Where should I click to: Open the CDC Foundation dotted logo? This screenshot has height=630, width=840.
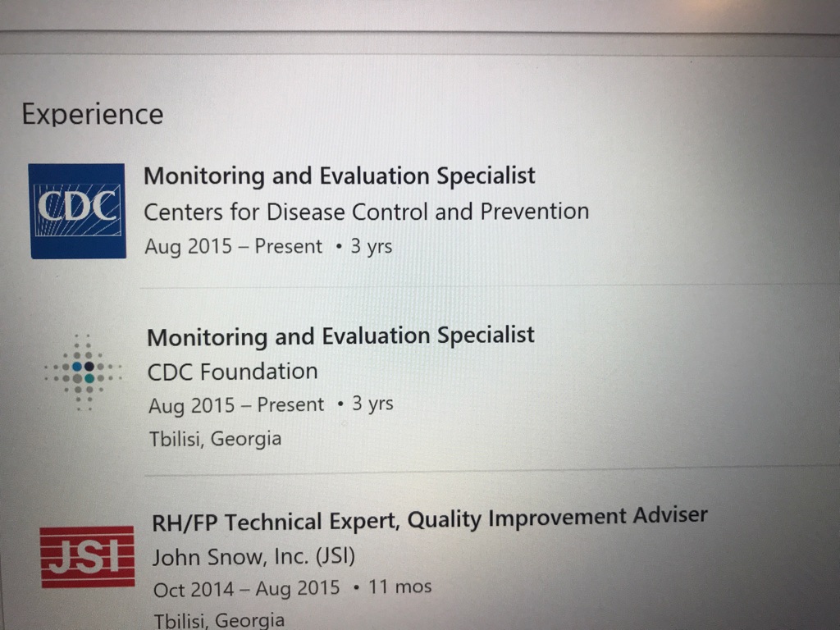pyautogui.click(x=82, y=372)
